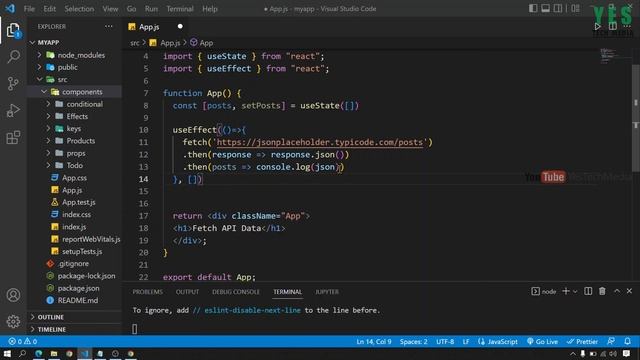Open the notifications bell
Image resolution: width=640 pixels, height=360 pixels.
tap(627, 341)
